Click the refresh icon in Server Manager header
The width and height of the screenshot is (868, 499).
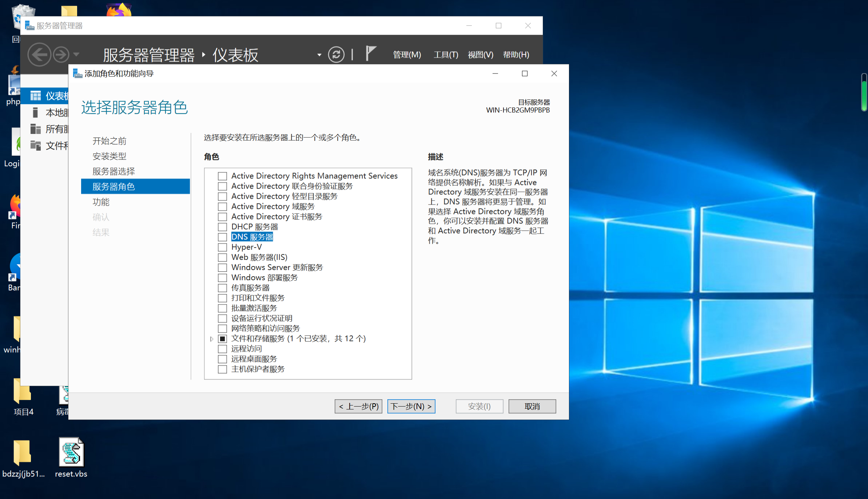point(336,55)
